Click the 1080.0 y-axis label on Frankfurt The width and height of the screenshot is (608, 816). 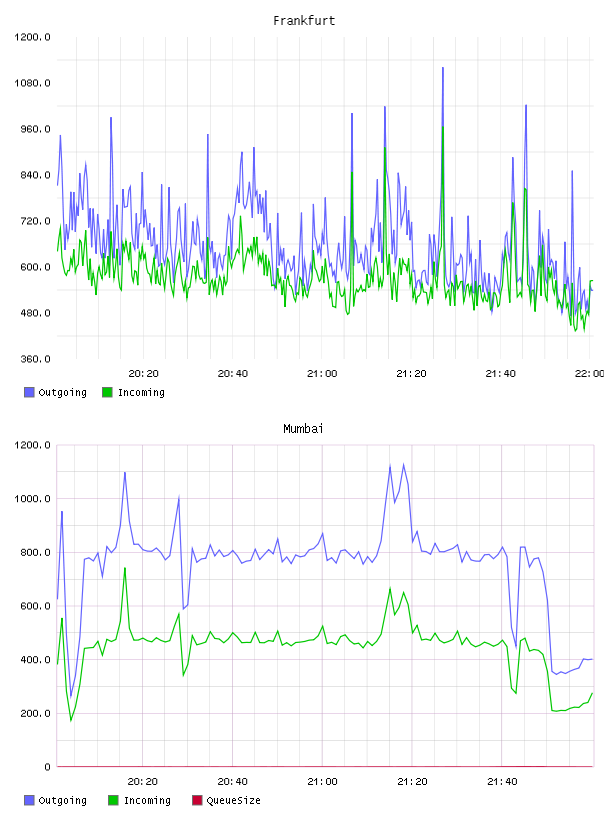32,83
